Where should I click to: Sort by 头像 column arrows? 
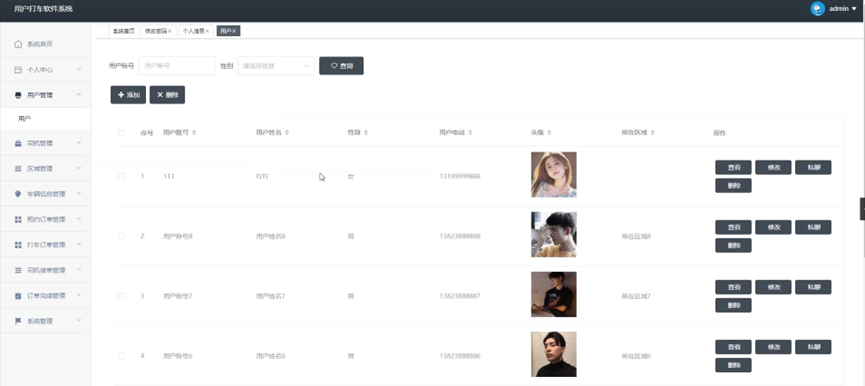549,133
